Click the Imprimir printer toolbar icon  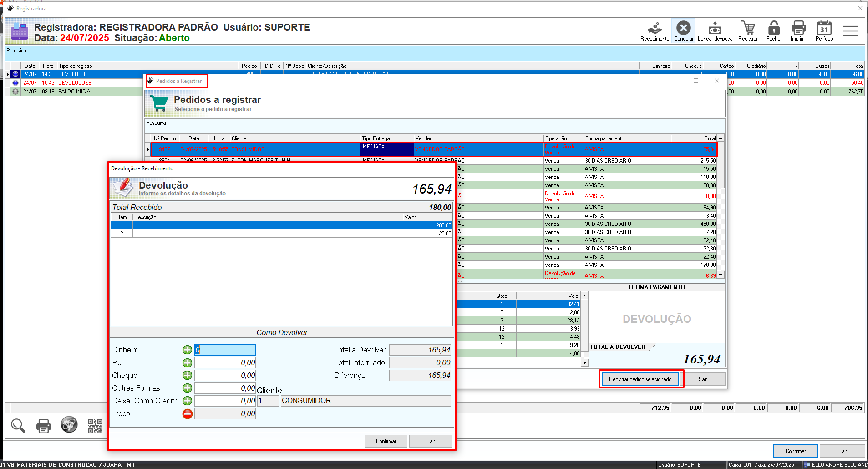tap(798, 31)
